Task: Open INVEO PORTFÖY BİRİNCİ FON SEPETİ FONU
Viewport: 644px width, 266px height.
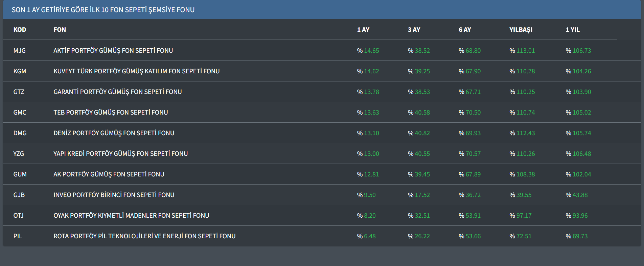Action: [114, 195]
